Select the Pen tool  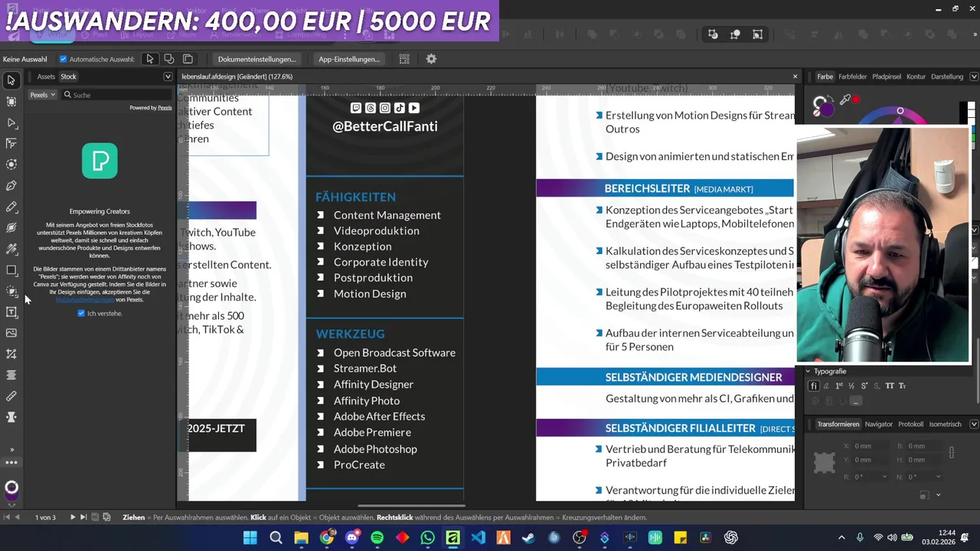coord(11,185)
